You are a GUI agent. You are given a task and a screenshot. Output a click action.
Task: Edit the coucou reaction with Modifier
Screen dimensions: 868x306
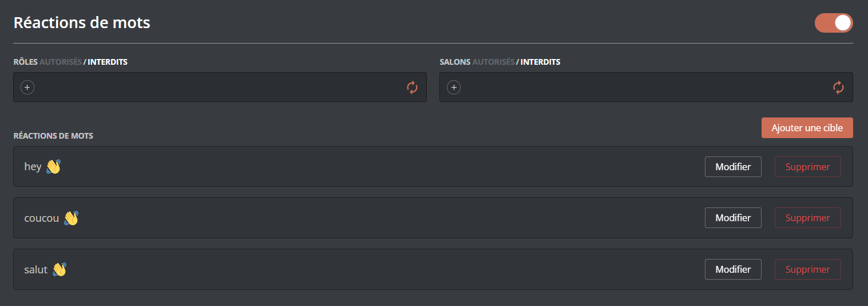click(x=733, y=218)
